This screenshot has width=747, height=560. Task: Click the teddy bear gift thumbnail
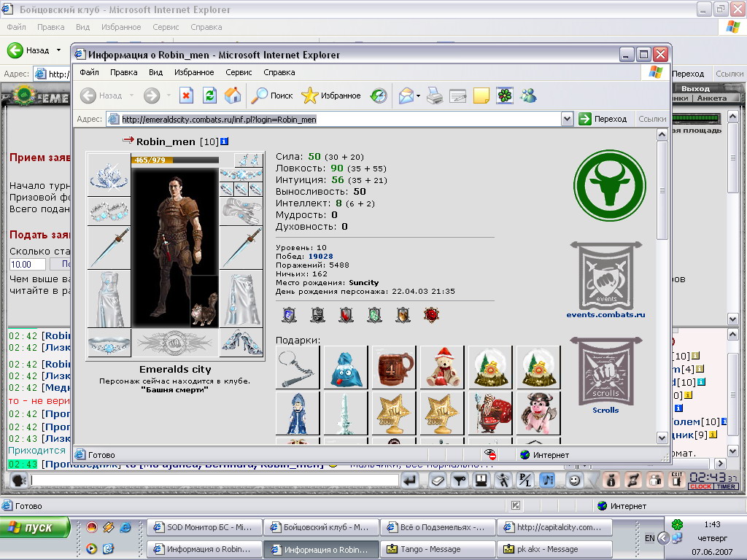[x=442, y=367]
